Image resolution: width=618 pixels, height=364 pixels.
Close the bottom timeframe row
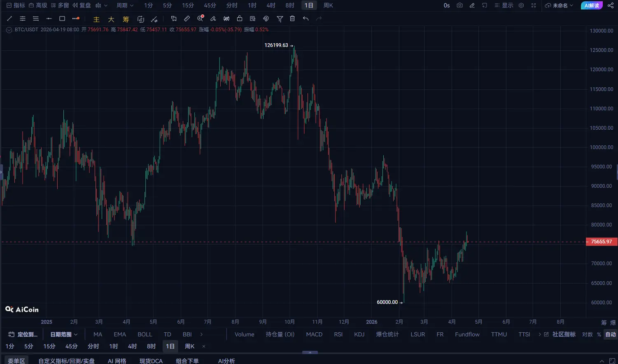(x=204, y=346)
